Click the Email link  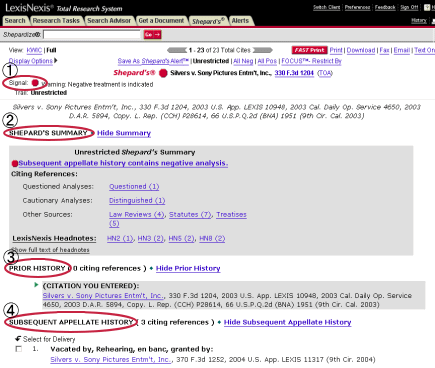coord(402,50)
